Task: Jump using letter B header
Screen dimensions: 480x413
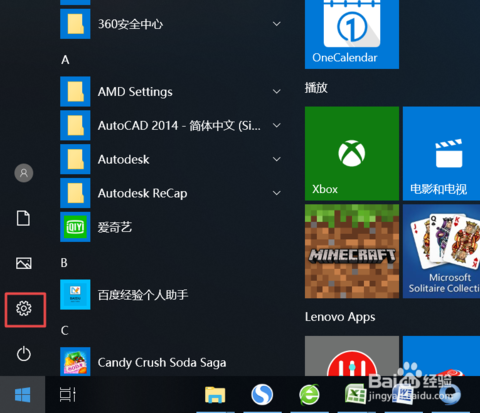Action: (x=64, y=263)
